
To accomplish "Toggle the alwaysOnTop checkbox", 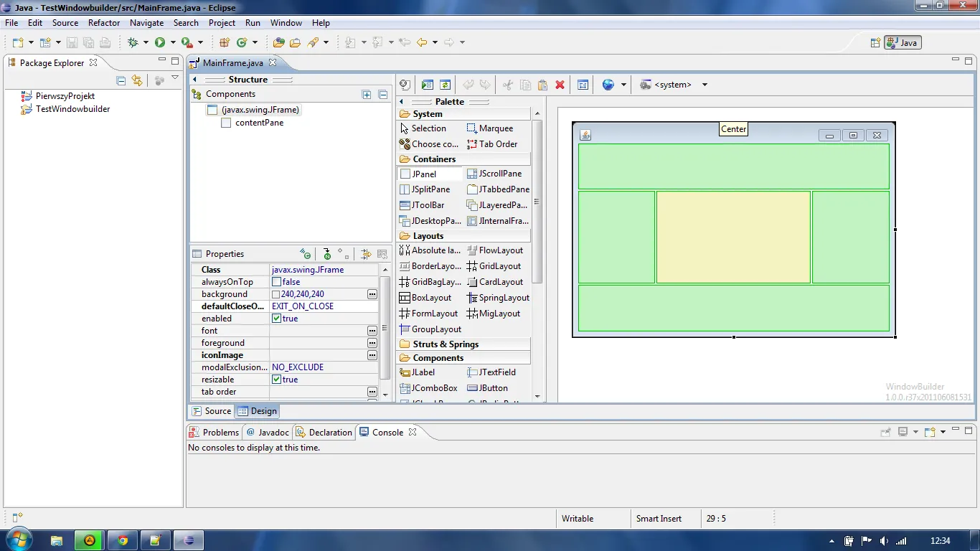I will click(x=276, y=282).
